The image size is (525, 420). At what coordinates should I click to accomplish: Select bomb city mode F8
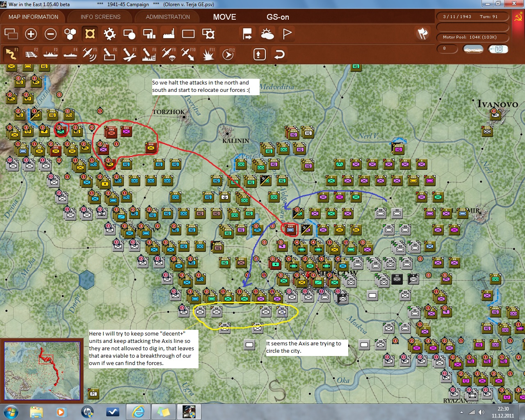pyautogui.click(x=149, y=54)
